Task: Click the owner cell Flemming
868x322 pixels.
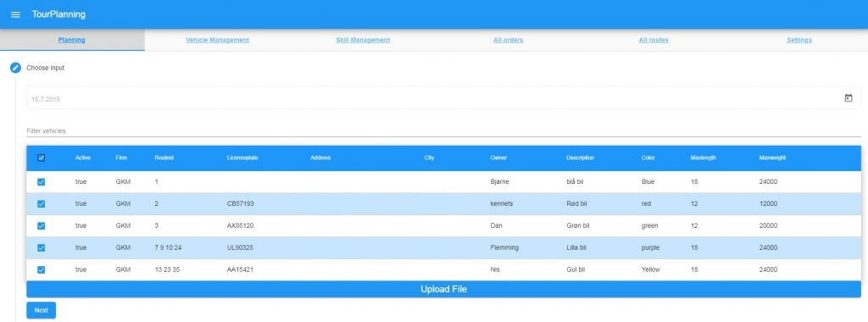Action: pyautogui.click(x=504, y=248)
